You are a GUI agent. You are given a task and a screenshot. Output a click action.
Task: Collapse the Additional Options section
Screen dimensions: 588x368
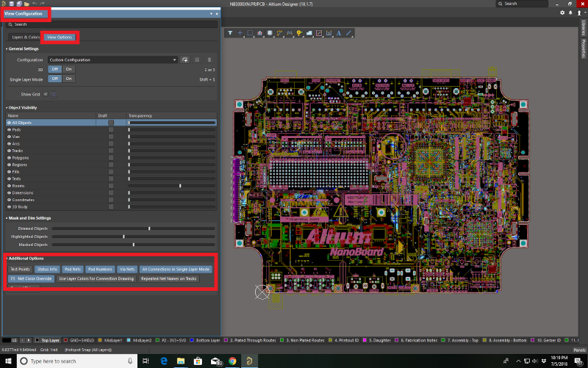click(7, 259)
